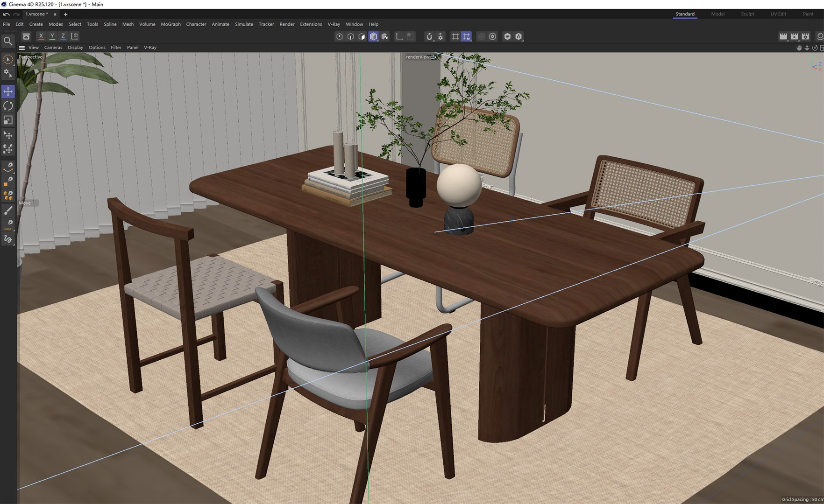The width and height of the screenshot is (824, 504).
Task: Open Edit Render Settings icon
Action: point(806,36)
